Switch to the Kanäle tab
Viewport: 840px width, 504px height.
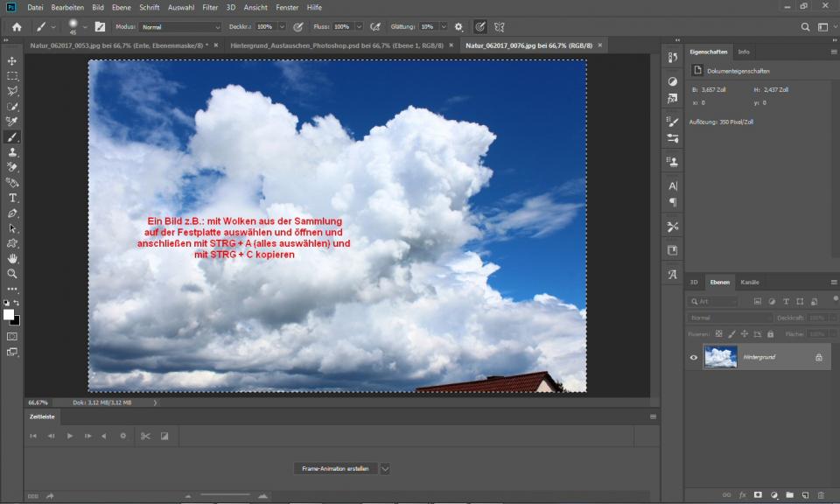tap(750, 283)
